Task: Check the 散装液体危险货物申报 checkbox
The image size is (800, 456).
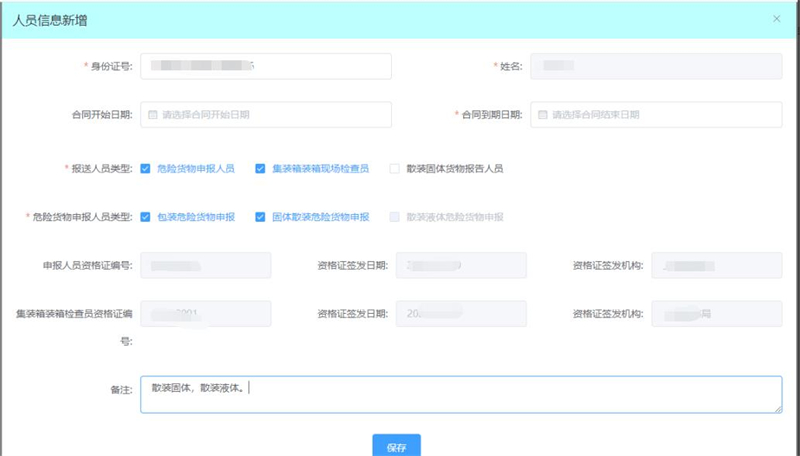Action: coord(395,217)
